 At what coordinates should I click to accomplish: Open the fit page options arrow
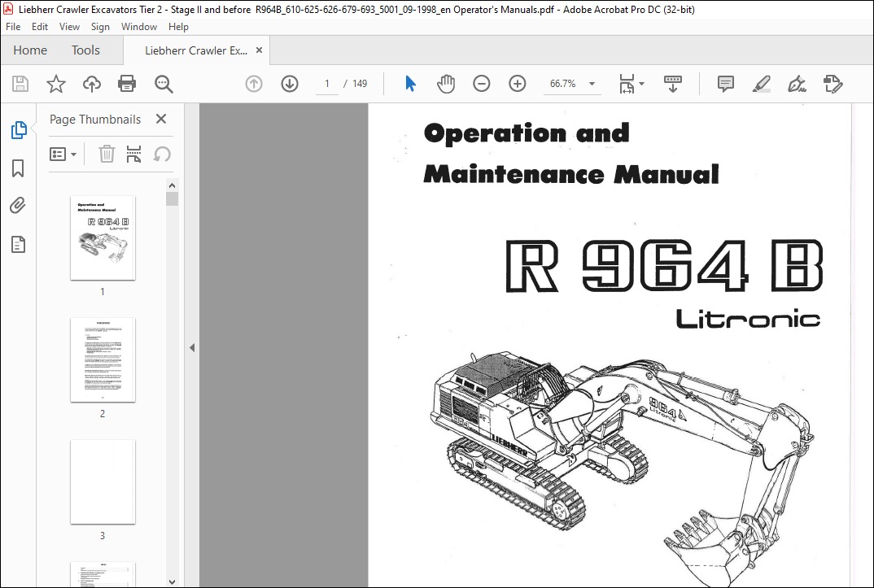(641, 84)
